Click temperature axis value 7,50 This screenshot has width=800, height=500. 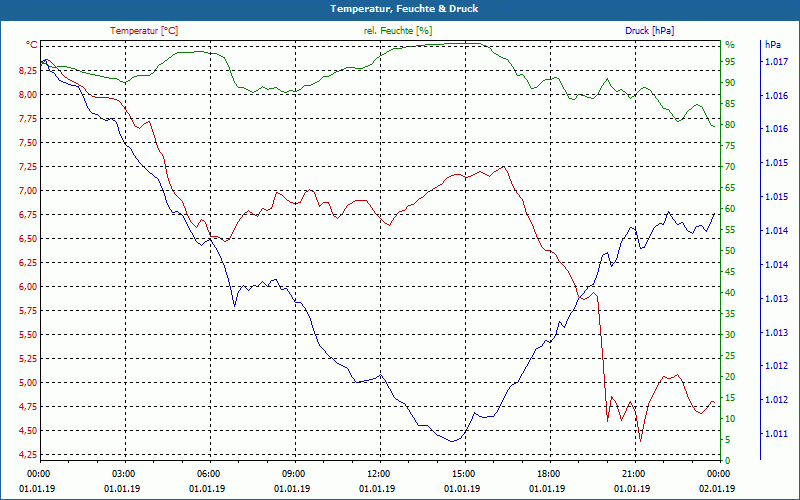click(28, 142)
